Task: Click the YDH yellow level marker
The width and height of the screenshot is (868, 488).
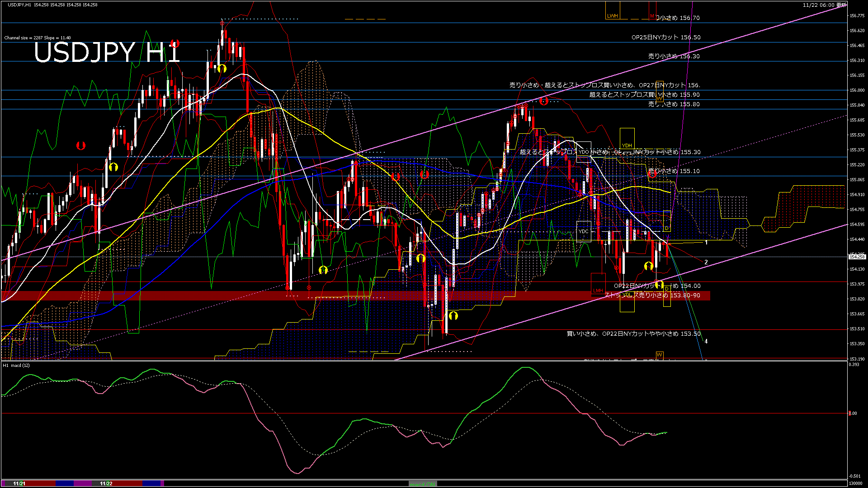Action: coord(627,145)
